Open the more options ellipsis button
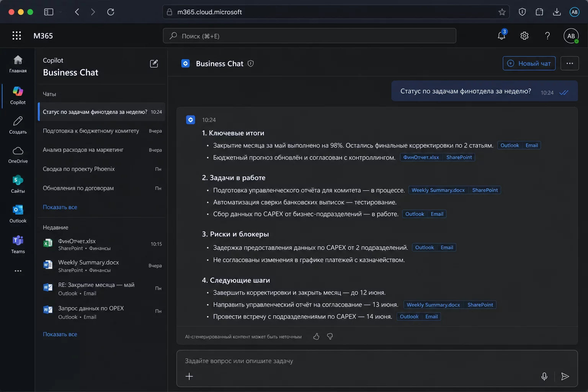 [x=570, y=64]
